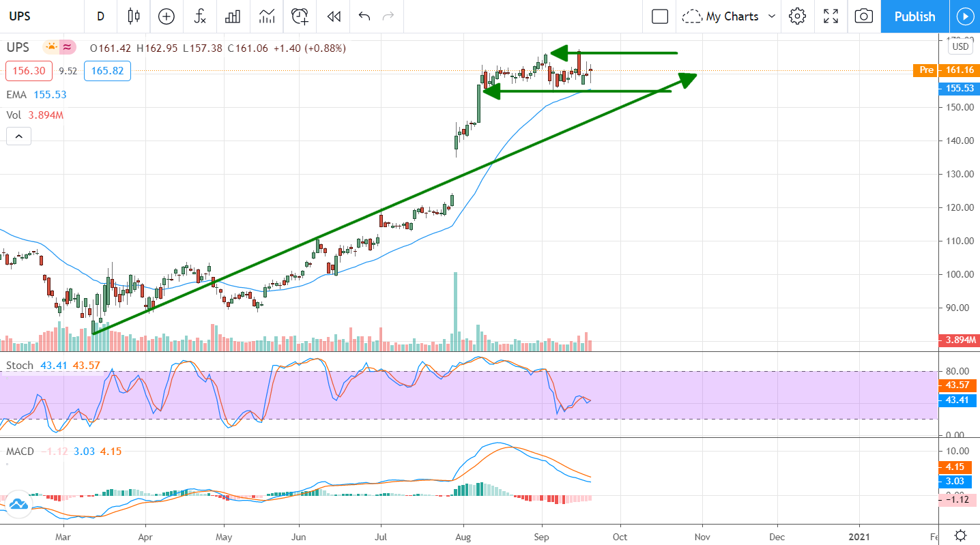The image size is (980, 545).
Task: Collapse the indicator legend with the arrow
Action: point(18,136)
